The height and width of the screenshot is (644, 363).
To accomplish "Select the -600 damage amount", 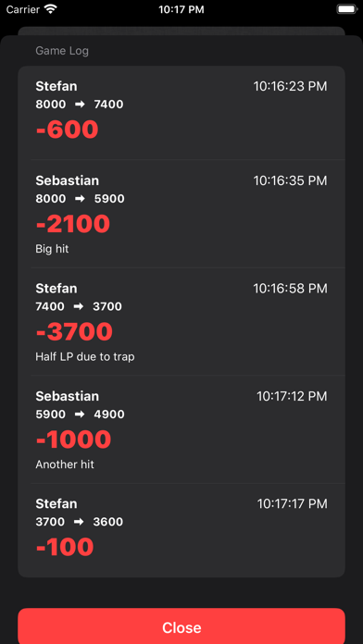I will pos(67,129).
